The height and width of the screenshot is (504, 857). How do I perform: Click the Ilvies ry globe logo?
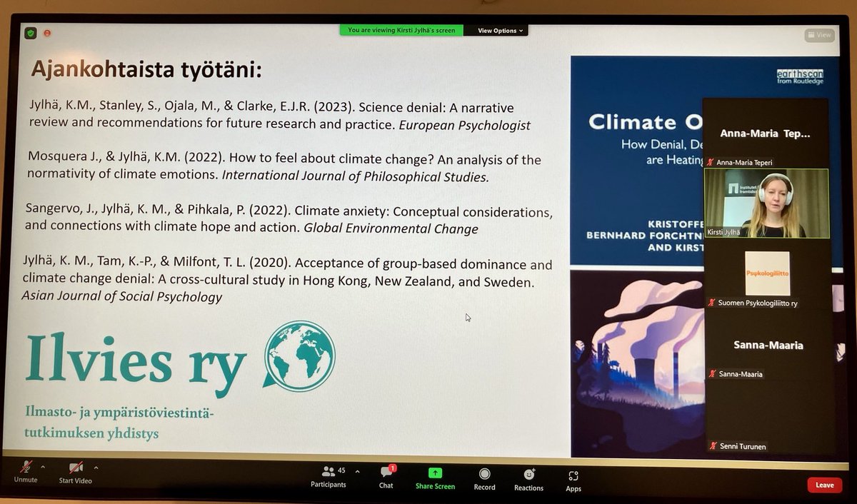[x=299, y=357]
